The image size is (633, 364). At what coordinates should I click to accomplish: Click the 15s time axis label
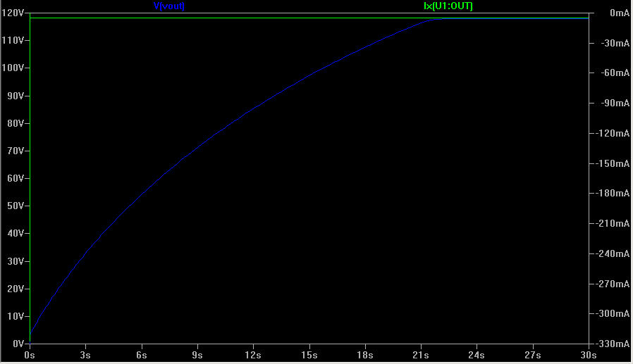[x=309, y=355]
